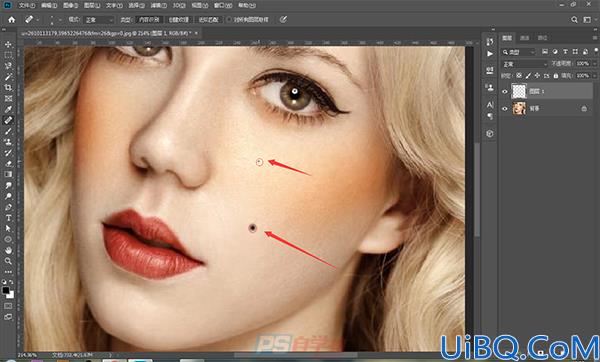Open the Paragraph panel icon
Image resolution: width=600 pixels, height=362 pixels.
(x=490, y=115)
